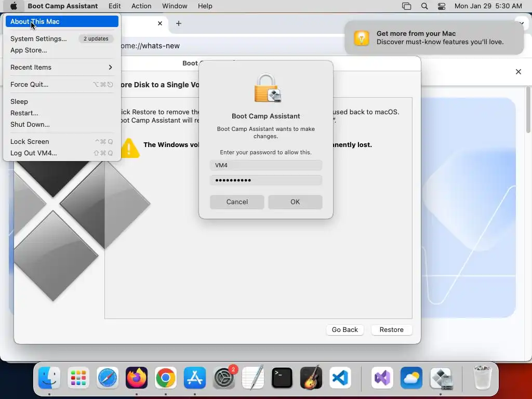
Task: Launch Visual Studio Code from the Dock
Action: 340,378
